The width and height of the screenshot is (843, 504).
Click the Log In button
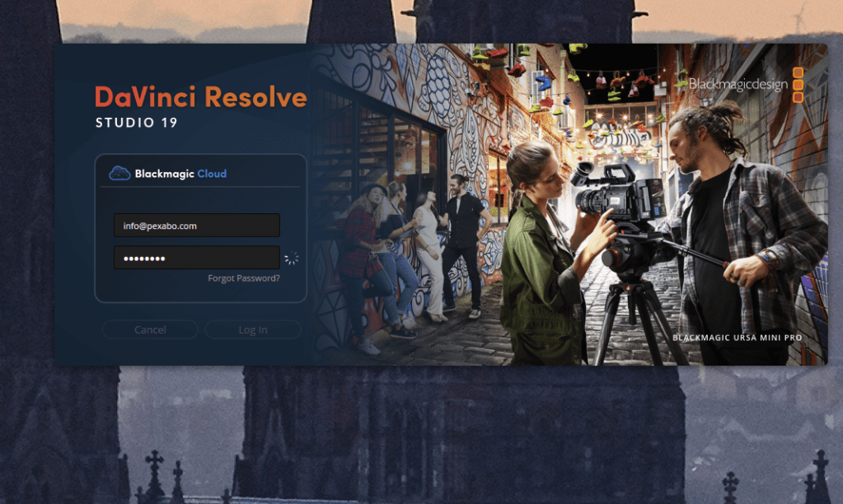click(x=253, y=329)
